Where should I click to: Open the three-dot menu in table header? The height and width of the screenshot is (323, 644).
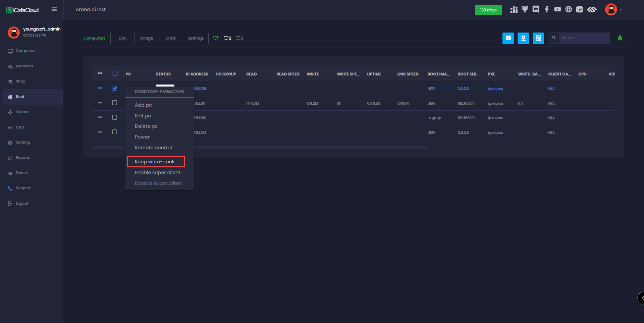click(100, 73)
